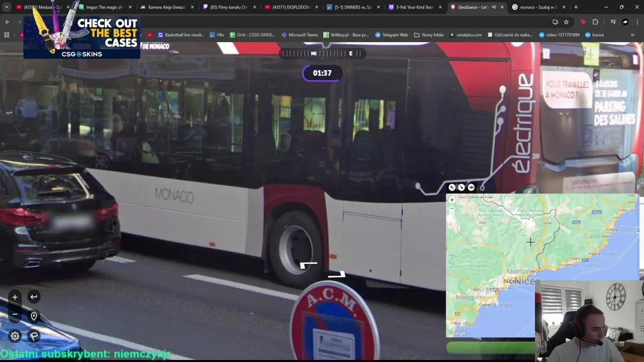The width and height of the screenshot is (644, 362).
Task: Open a new browser tab
Action: [x=576, y=7]
